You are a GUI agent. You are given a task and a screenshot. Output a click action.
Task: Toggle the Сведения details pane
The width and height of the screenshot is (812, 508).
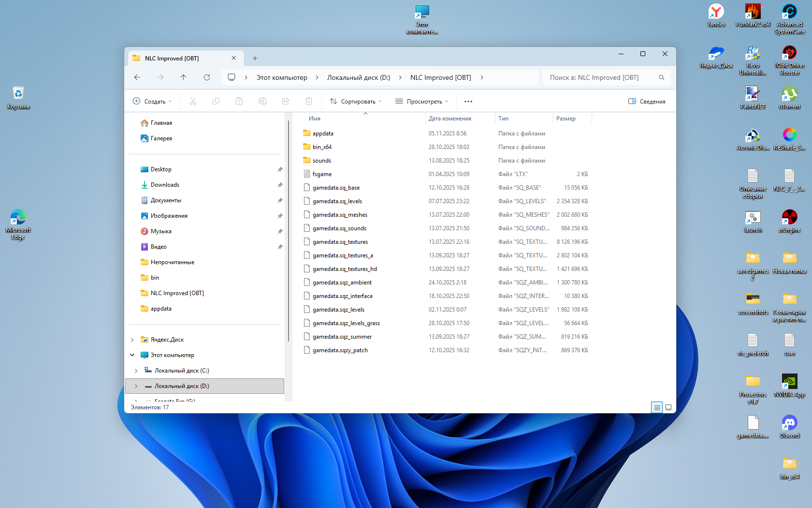pyautogui.click(x=647, y=102)
